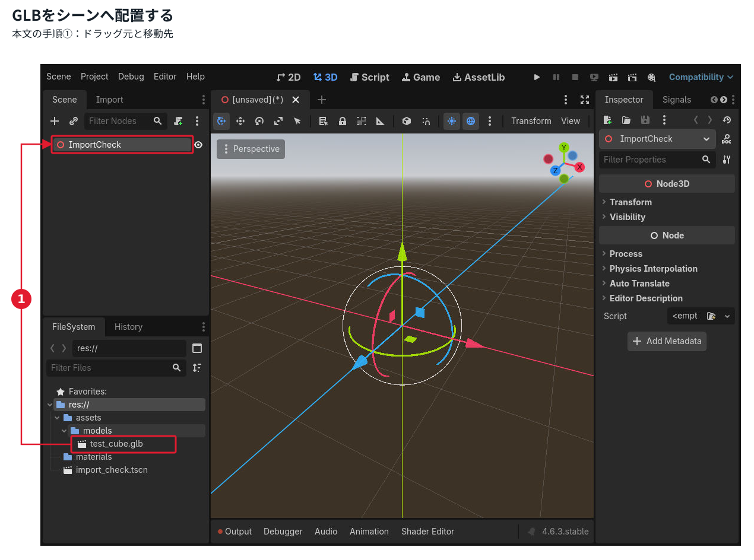Open viewport sun and environment options menu
This screenshot has height=560, width=754.
[490, 121]
